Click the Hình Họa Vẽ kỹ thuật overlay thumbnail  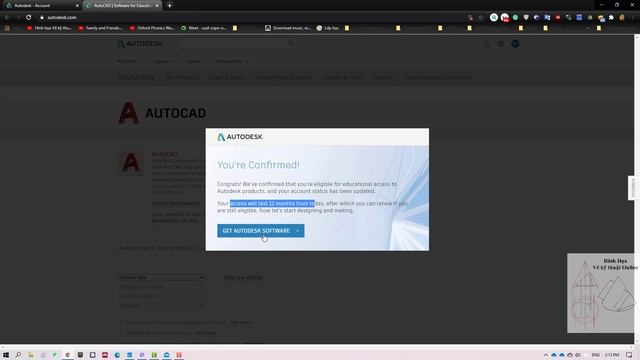tap(601, 293)
